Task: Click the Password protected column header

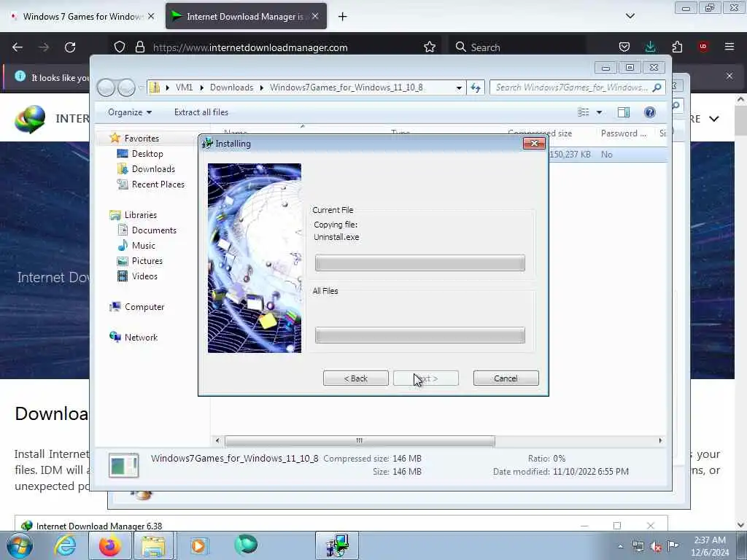Action: (x=623, y=134)
